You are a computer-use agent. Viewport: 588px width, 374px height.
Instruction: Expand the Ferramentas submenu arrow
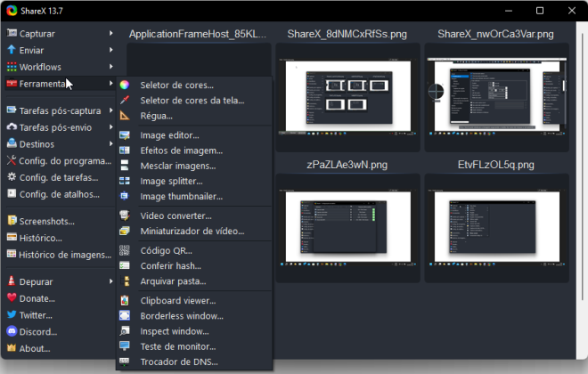(111, 83)
